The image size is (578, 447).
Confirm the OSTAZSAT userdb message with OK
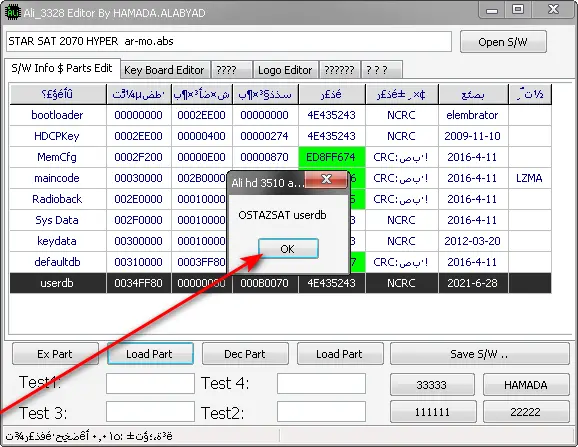[x=288, y=249]
